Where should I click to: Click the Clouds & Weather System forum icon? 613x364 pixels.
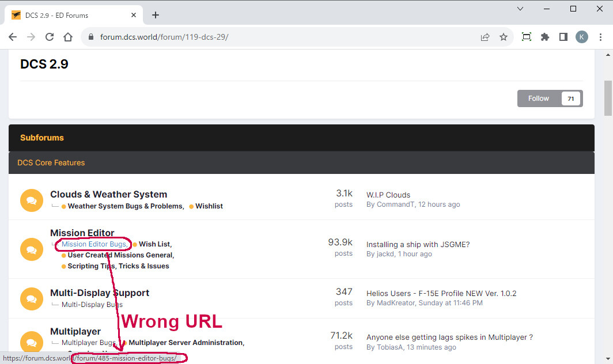32,200
